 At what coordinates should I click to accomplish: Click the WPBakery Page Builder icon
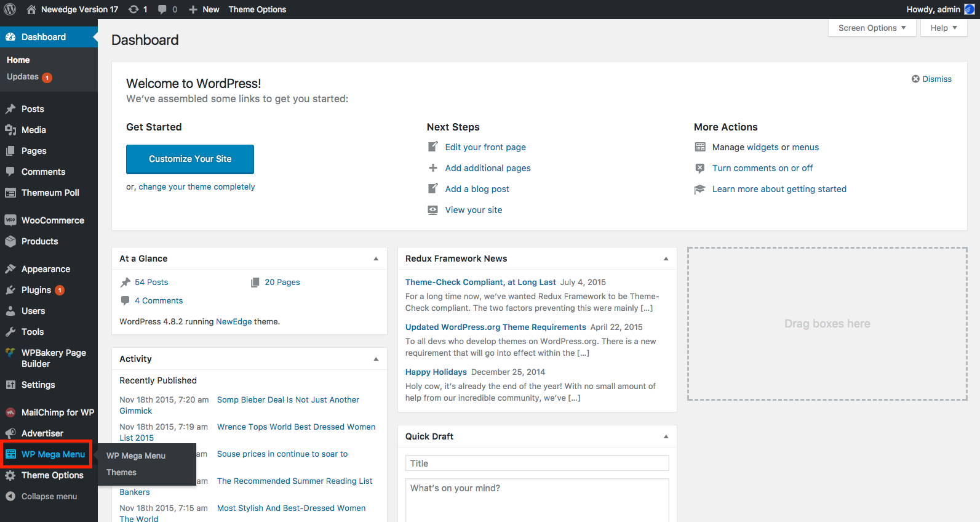point(10,353)
